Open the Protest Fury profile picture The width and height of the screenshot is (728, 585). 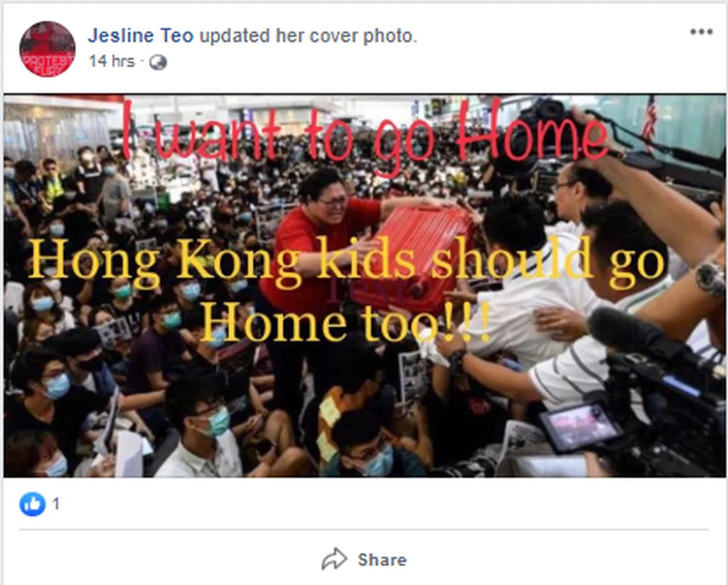[47, 49]
